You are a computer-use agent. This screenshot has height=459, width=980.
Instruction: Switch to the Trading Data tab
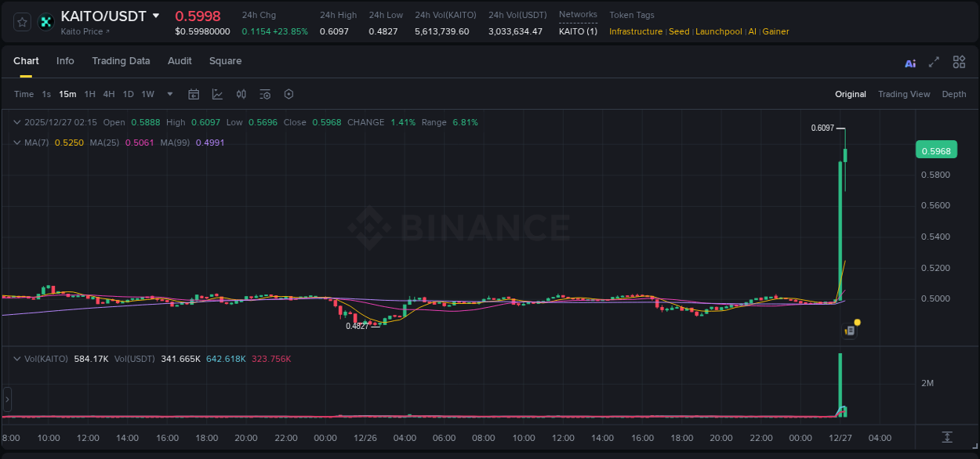click(x=121, y=60)
